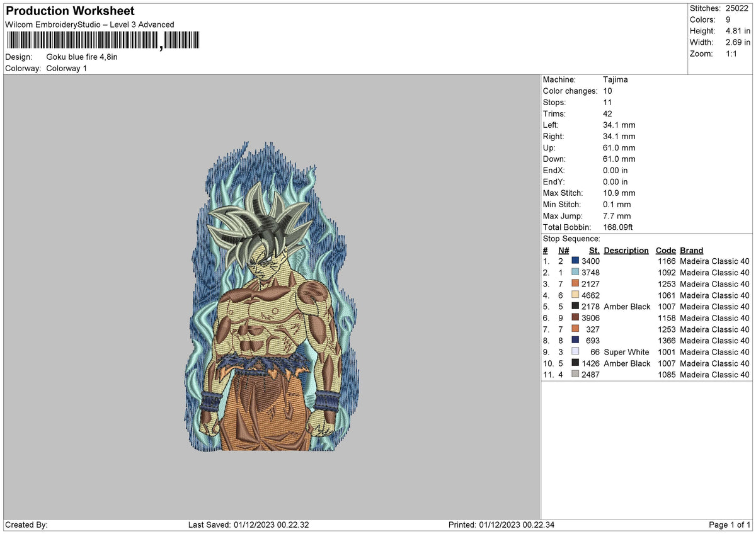Click the 'Amber Black' description in stop 5
This screenshot has width=756, height=534.
(627, 306)
